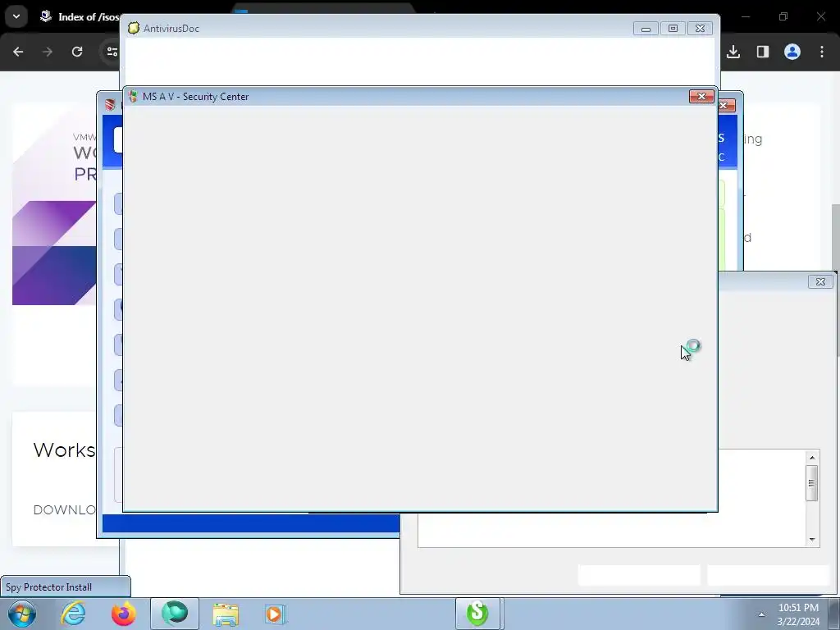Screen dimensions: 840x630
Task: Reload the browser page
Action: [77, 52]
